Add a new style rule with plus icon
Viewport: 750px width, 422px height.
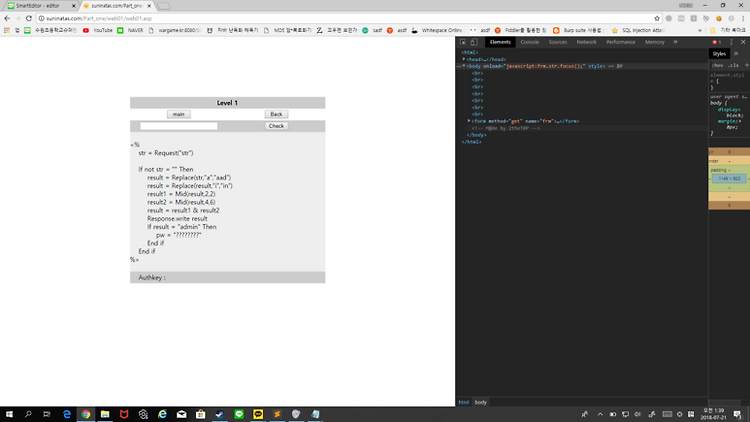click(747, 65)
